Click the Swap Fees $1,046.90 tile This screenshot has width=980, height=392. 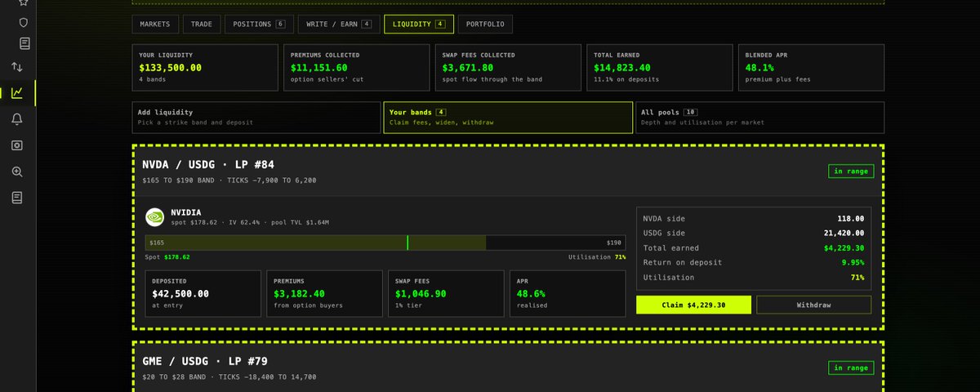click(446, 294)
